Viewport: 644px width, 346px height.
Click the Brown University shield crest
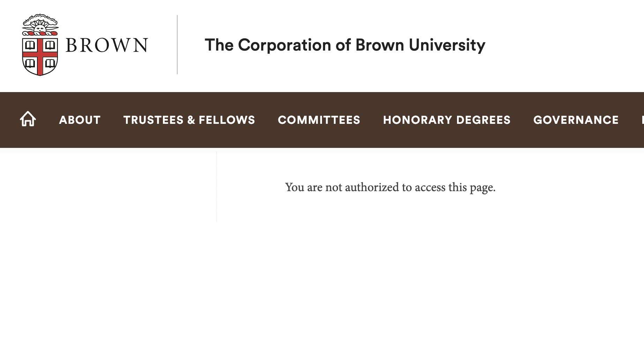[40, 56]
